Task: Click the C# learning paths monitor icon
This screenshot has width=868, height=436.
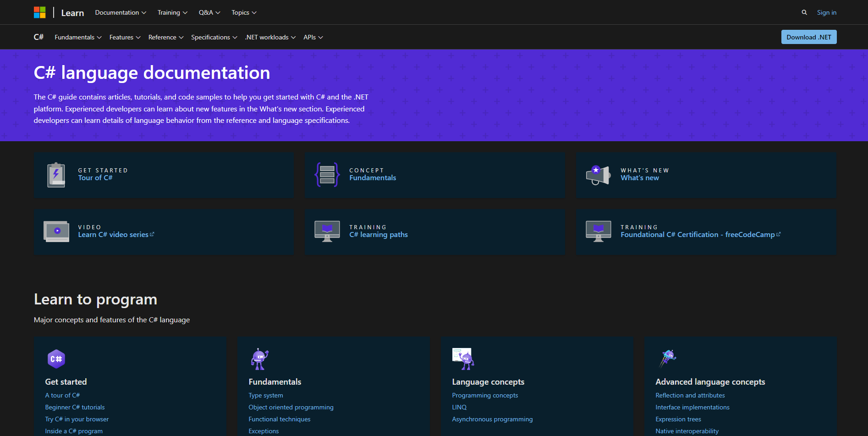Action: [327, 232]
